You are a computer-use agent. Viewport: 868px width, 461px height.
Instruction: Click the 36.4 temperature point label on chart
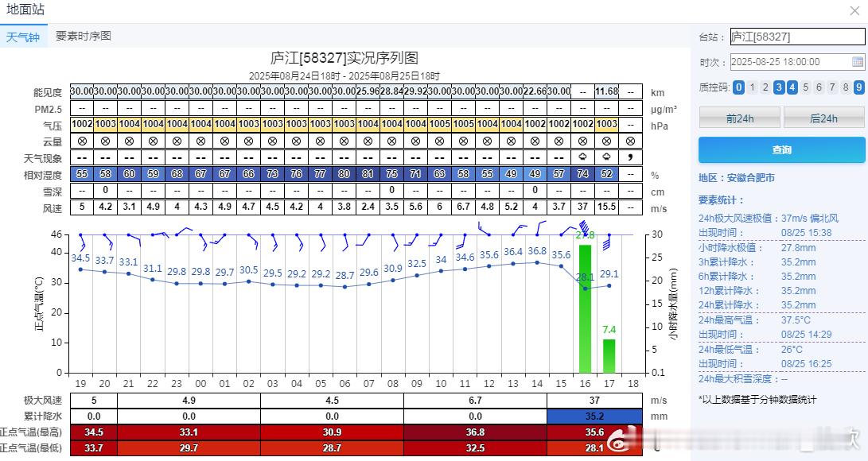513,252
